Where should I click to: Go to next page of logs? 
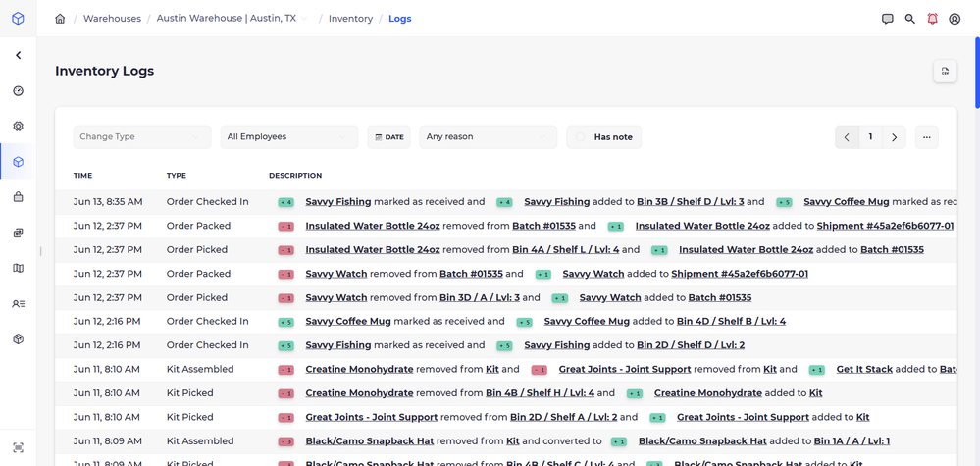pyautogui.click(x=895, y=136)
